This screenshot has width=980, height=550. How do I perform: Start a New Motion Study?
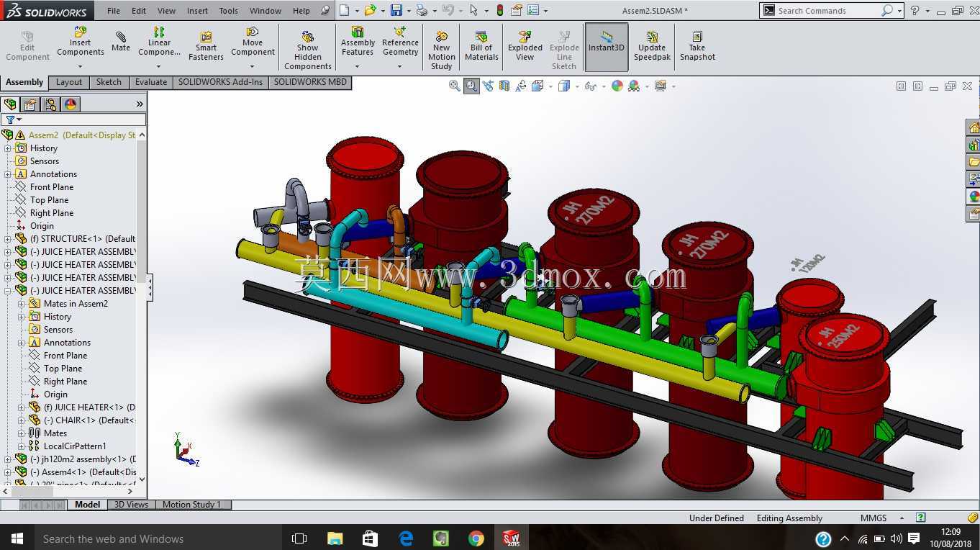coord(442,50)
